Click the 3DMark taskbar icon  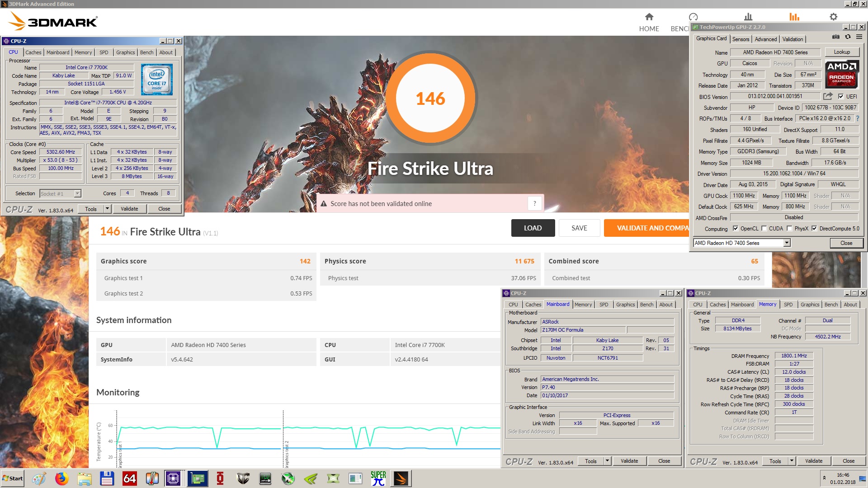click(401, 479)
